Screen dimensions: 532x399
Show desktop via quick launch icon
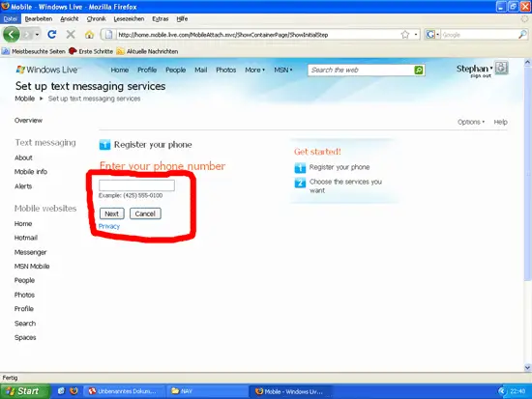click(61, 391)
